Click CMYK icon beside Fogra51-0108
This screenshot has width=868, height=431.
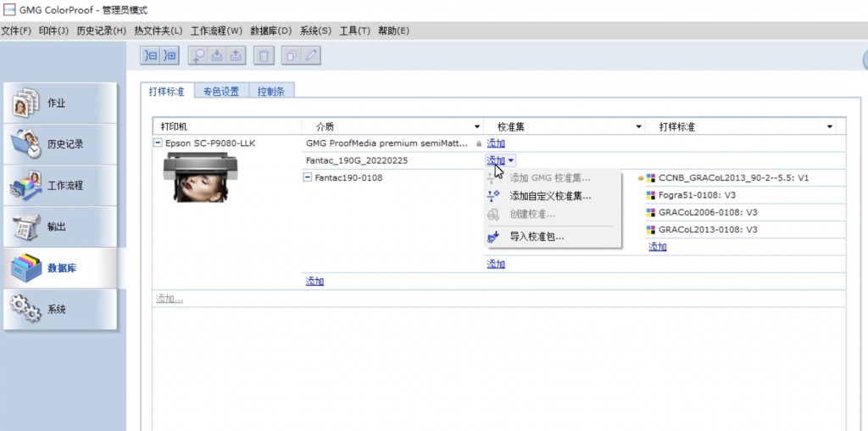tap(651, 195)
